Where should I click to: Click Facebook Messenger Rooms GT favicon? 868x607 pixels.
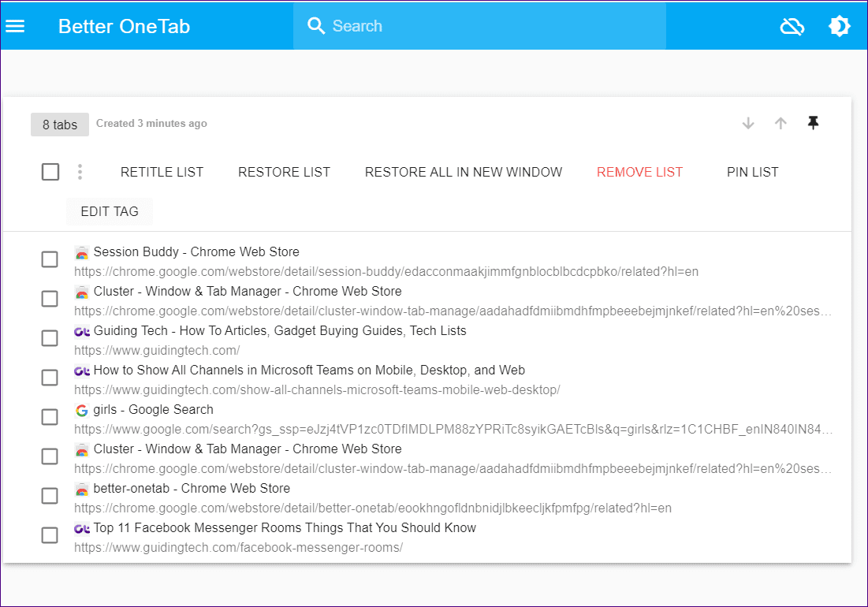82,529
